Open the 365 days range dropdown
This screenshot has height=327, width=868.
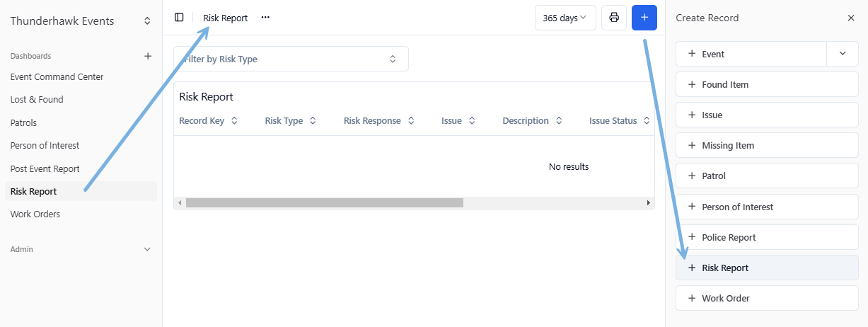[x=565, y=18]
